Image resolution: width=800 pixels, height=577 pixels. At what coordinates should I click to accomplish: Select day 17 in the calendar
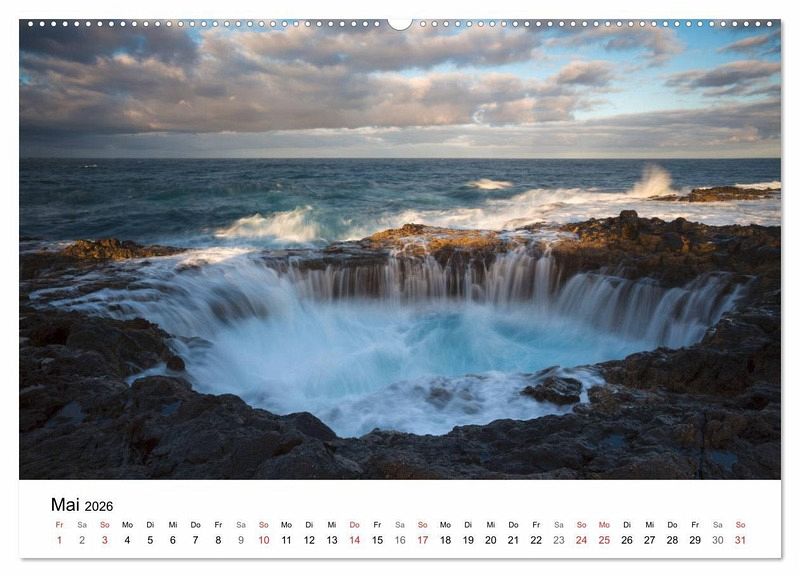[x=422, y=540]
